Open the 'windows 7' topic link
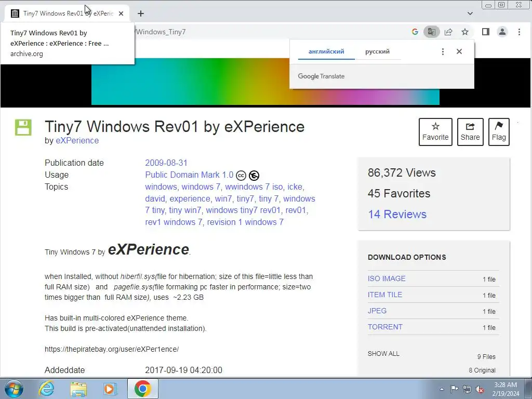Viewport: 532px width, 399px height. [201, 187]
